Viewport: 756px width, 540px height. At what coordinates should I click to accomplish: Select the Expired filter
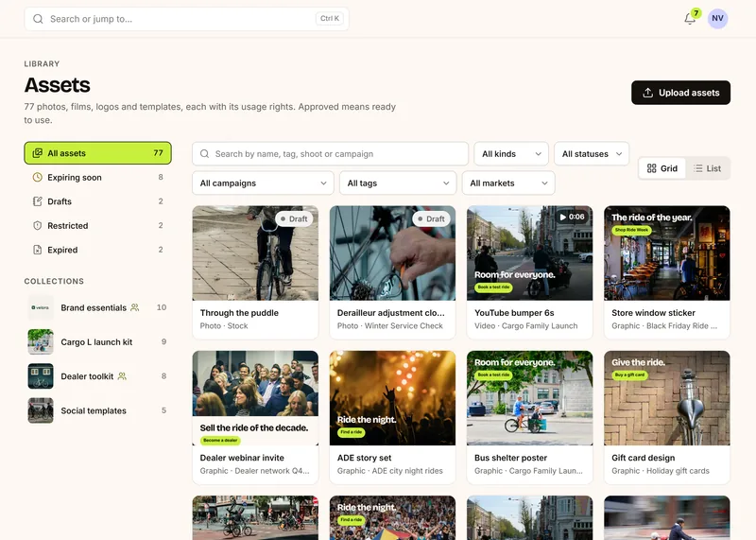(x=98, y=250)
